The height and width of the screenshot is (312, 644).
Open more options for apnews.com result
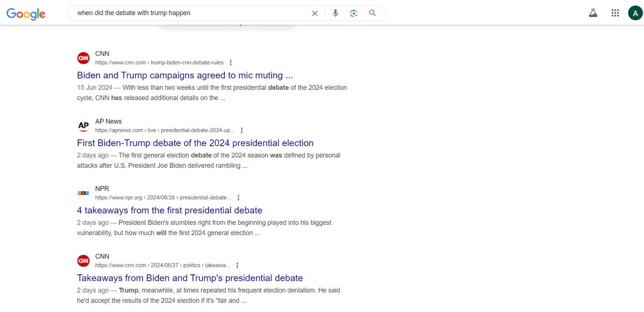242,130
